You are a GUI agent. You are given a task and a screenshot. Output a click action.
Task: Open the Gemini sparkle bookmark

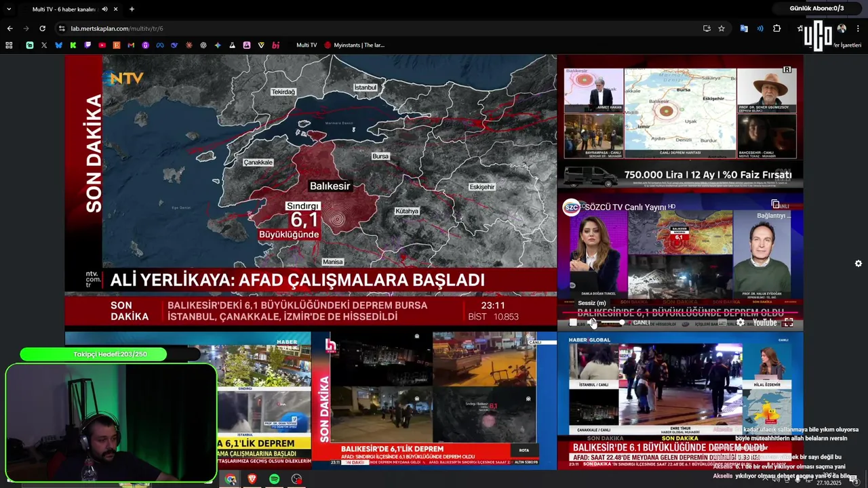(218, 45)
